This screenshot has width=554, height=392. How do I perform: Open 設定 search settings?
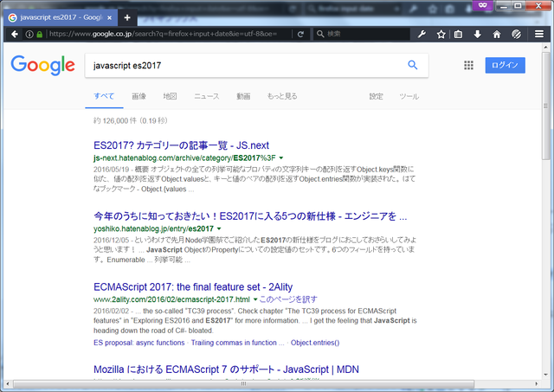(377, 96)
